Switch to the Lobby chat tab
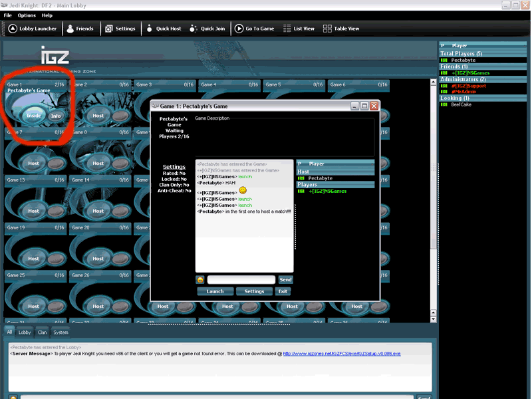 [25, 332]
